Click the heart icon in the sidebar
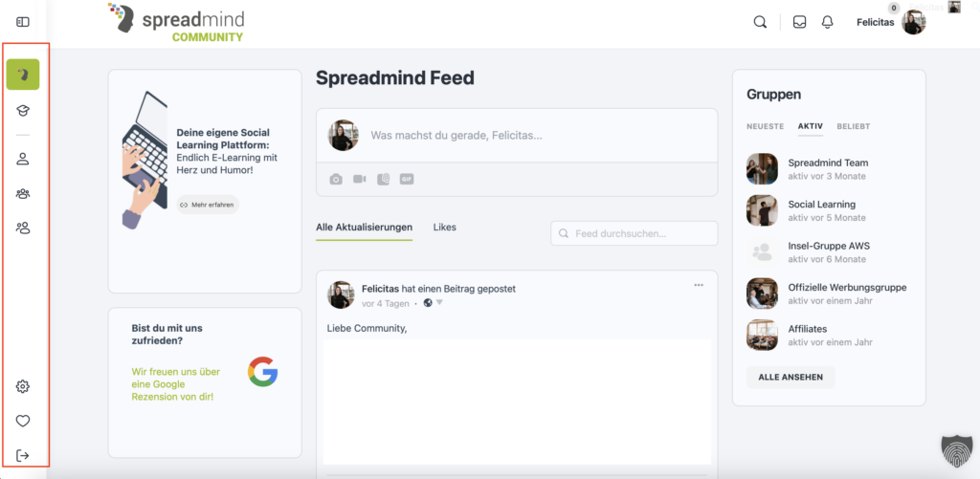This screenshot has height=479, width=980. pos(23,421)
